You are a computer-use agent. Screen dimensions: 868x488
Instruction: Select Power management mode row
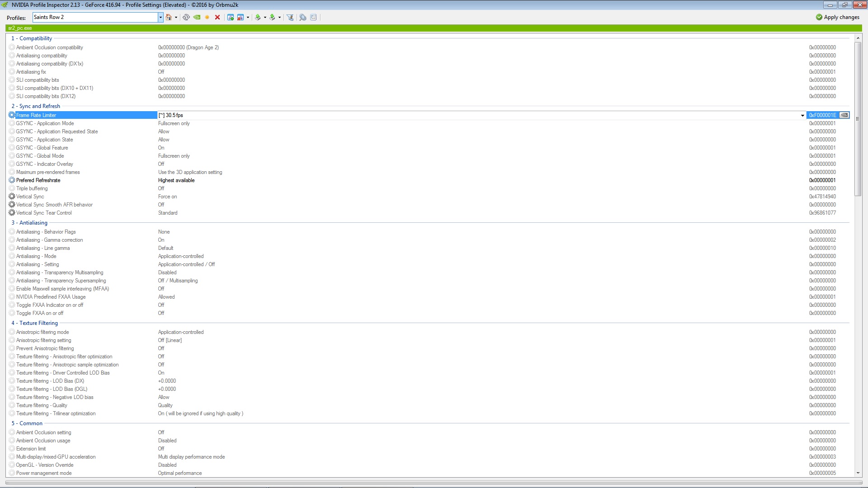point(429,473)
